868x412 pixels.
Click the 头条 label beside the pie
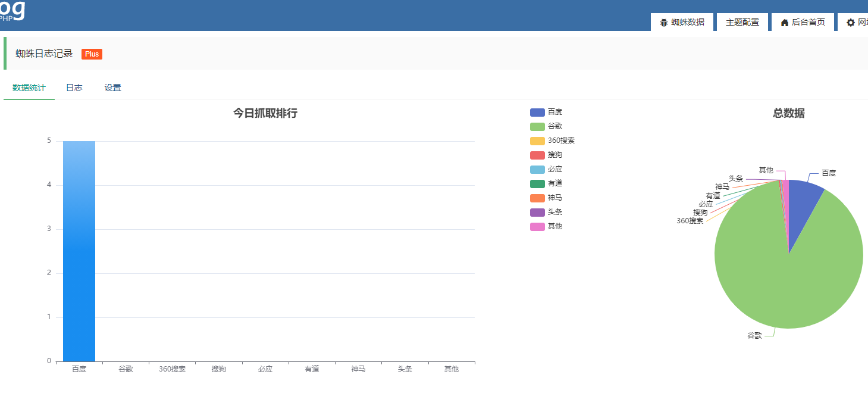[736, 179]
